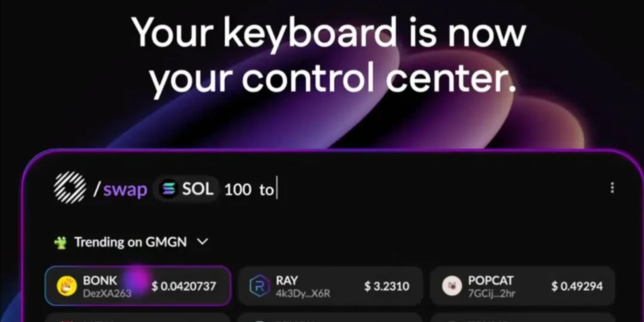
Task: Choose the POPCAT token name
Action: [491, 280]
